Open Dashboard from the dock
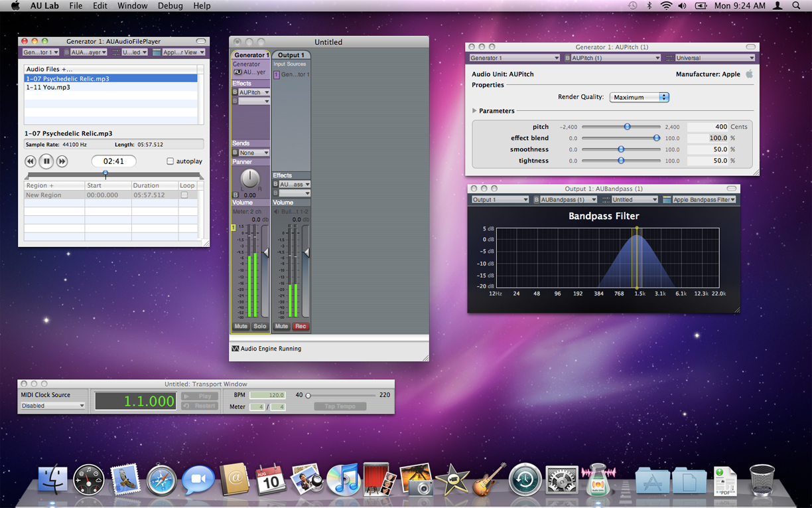This screenshot has height=508, width=812. point(88,479)
